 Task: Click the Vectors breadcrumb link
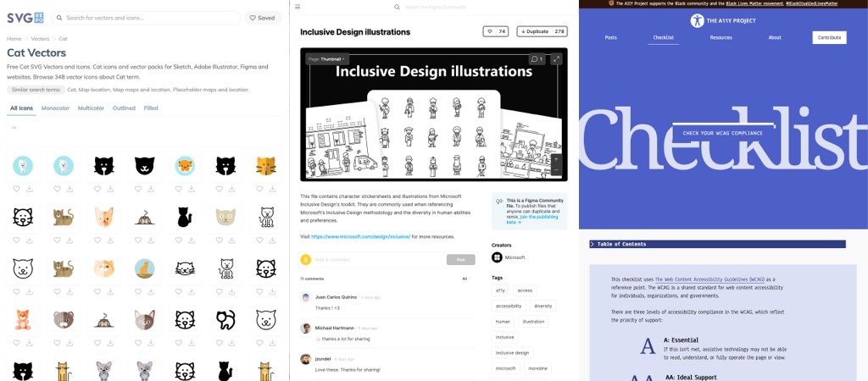tap(40, 39)
